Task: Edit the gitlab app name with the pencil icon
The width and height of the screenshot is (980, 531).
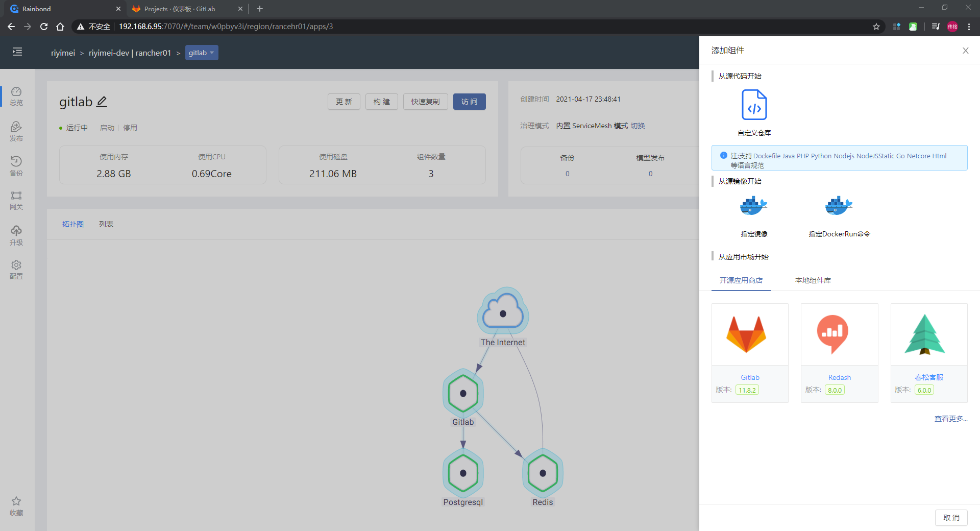Action: coord(102,102)
